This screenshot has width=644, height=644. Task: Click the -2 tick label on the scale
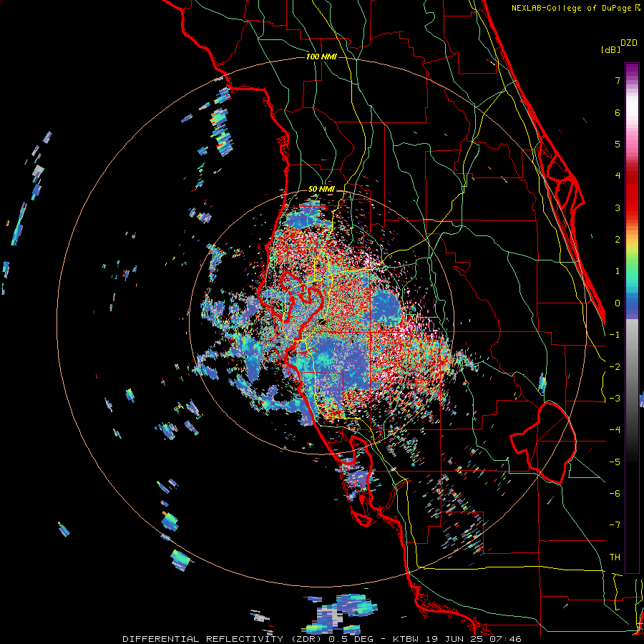point(615,367)
